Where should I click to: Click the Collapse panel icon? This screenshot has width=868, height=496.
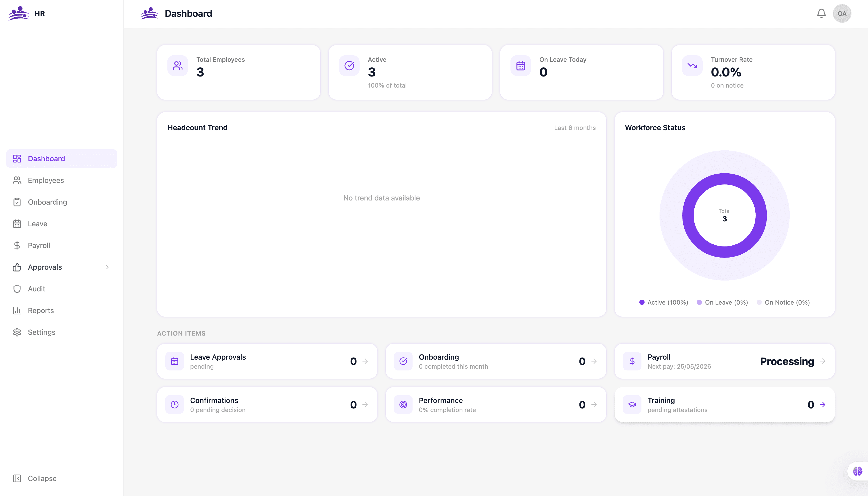pos(17,478)
